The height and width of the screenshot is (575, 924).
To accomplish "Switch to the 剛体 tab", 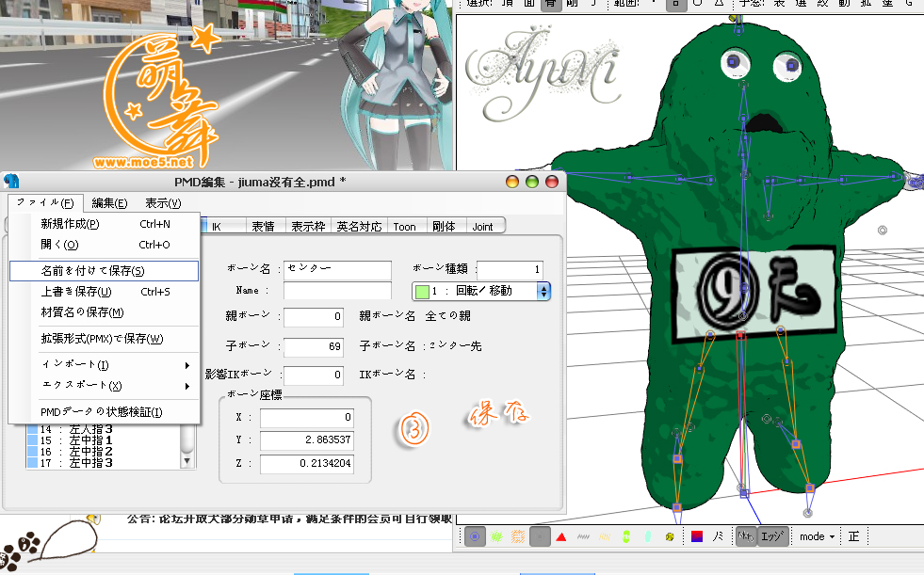I will click(x=444, y=227).
